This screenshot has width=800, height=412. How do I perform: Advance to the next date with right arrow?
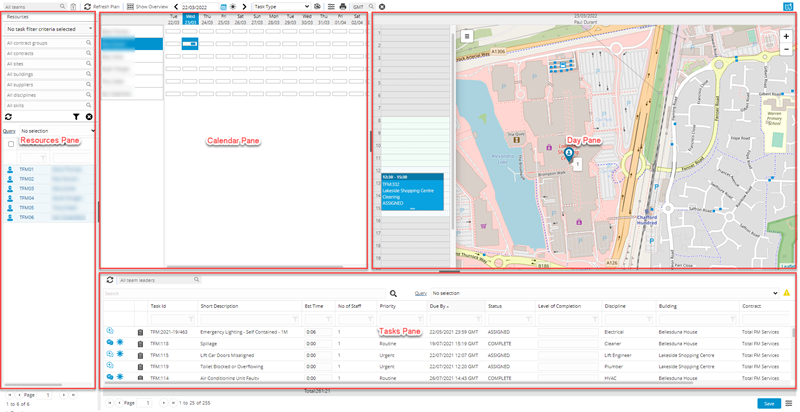pos(244,6)
